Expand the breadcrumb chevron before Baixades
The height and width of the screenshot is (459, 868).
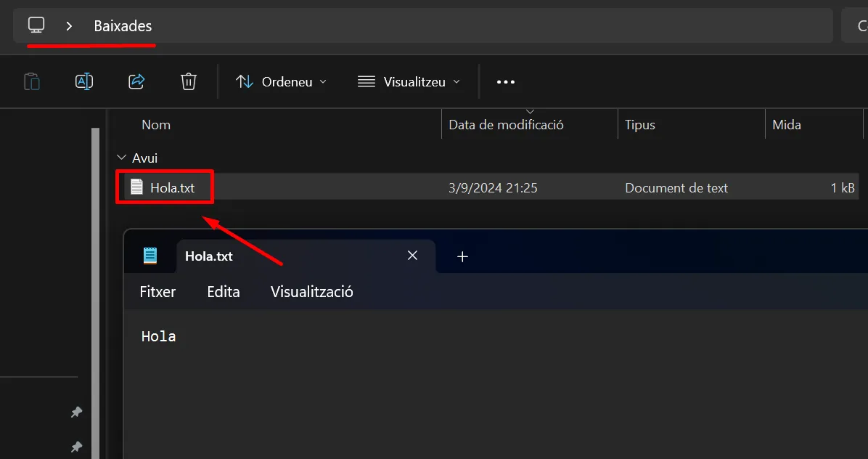(69, 26)
